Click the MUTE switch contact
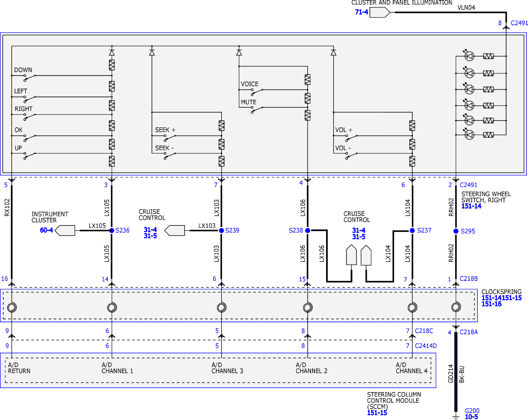528x420 pixels. 257,110
